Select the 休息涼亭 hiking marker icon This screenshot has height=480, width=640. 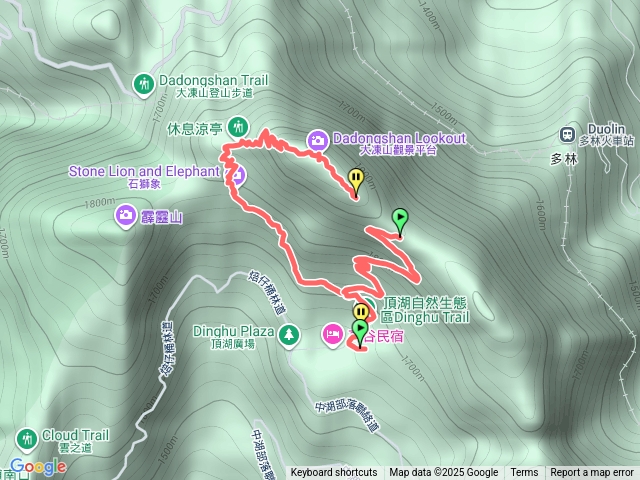238,127
